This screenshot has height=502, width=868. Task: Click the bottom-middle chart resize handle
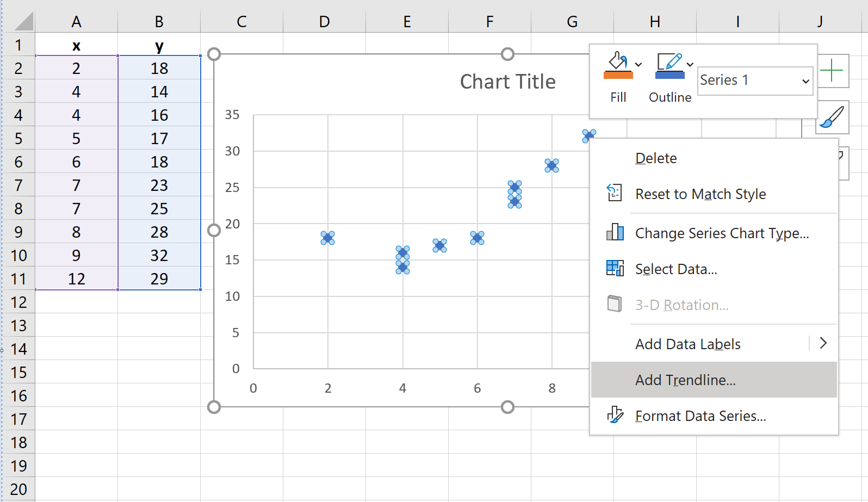point(507,407)
